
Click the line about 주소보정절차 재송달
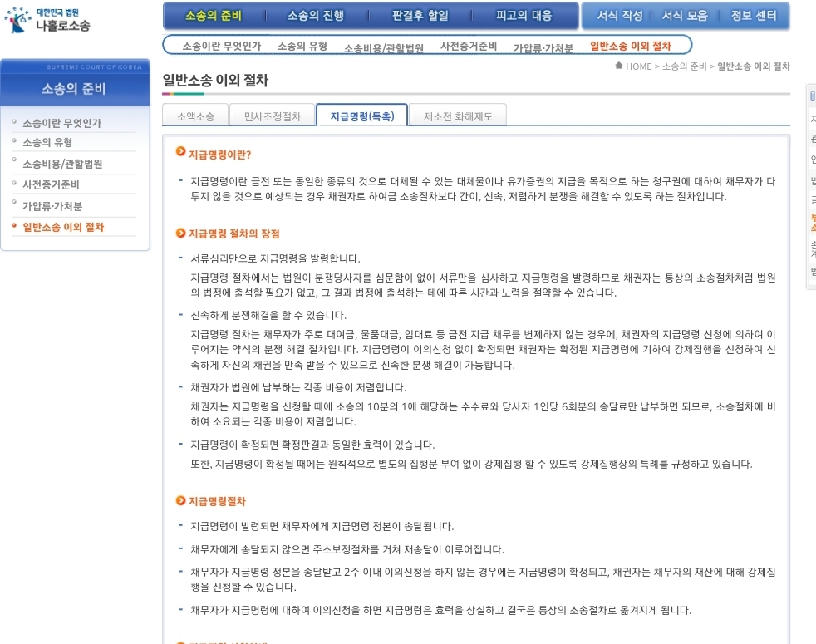point(347,549)
